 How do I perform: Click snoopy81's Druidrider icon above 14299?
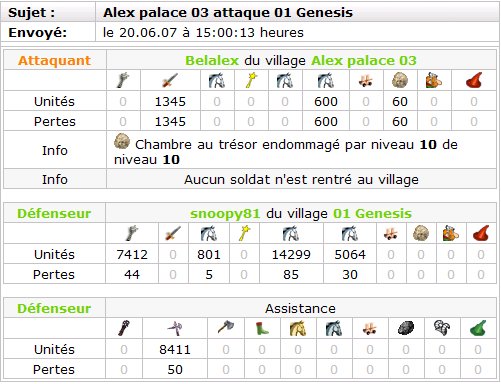(x=291, y=233)
